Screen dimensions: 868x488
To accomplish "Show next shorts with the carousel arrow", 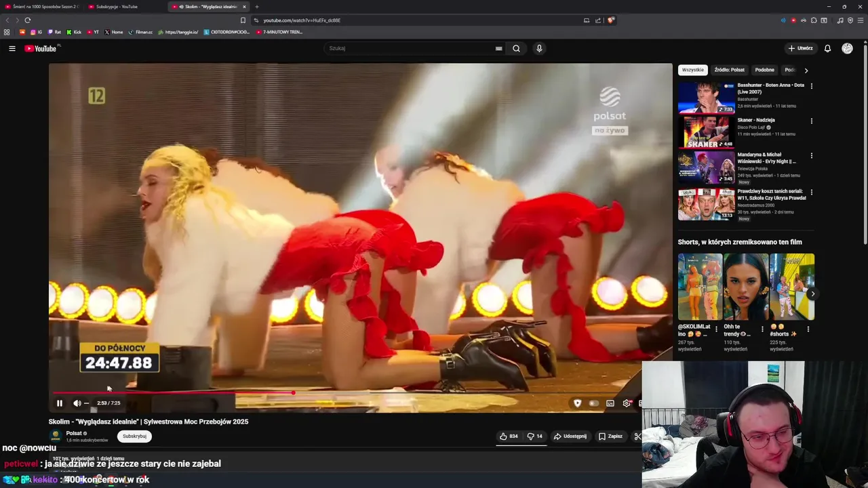I will click(x=812, y=293).
